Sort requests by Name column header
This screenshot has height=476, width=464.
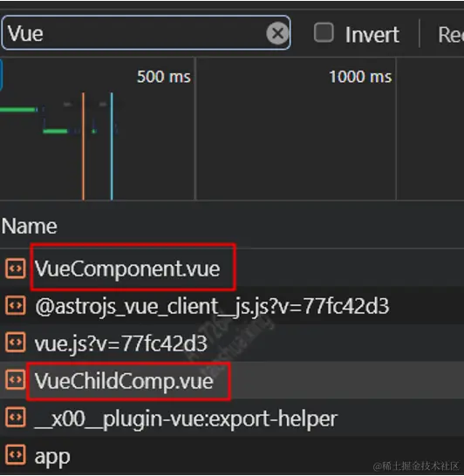[x=29, y=226]
